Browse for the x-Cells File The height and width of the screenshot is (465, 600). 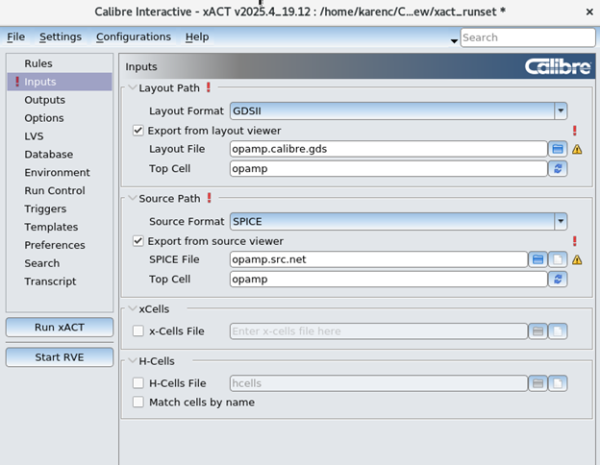538,331
